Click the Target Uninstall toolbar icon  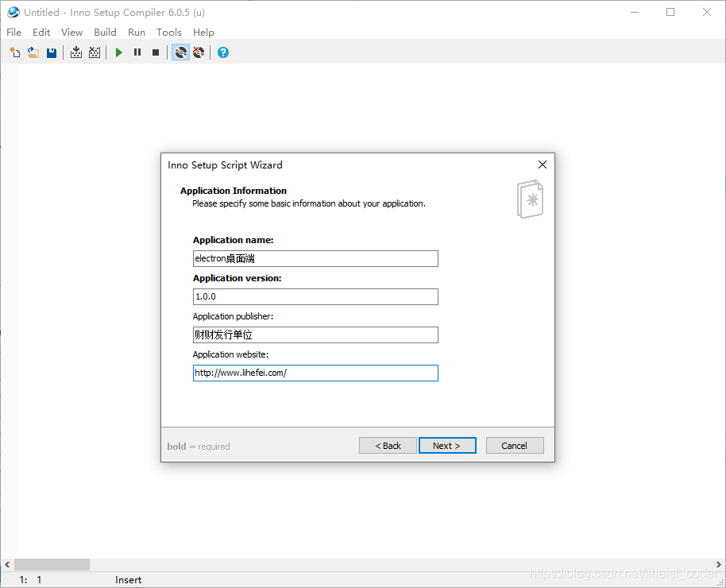tap(199, 52)
